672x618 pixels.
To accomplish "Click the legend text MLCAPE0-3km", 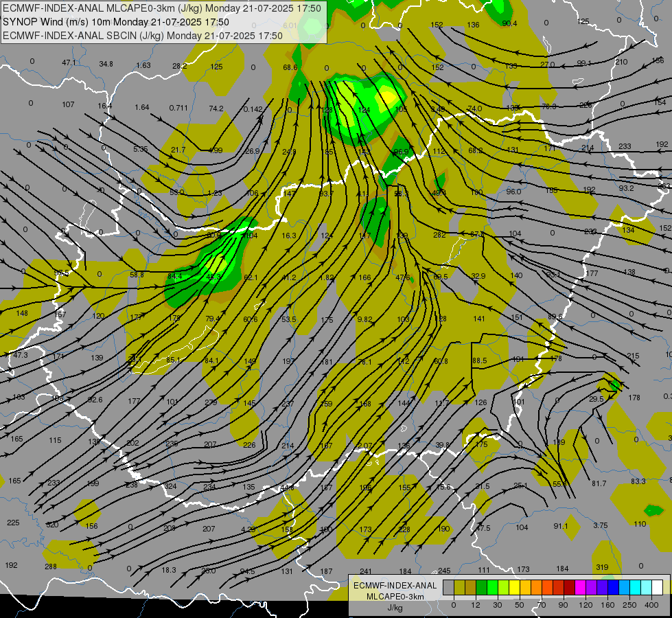I will coord(395,597).
